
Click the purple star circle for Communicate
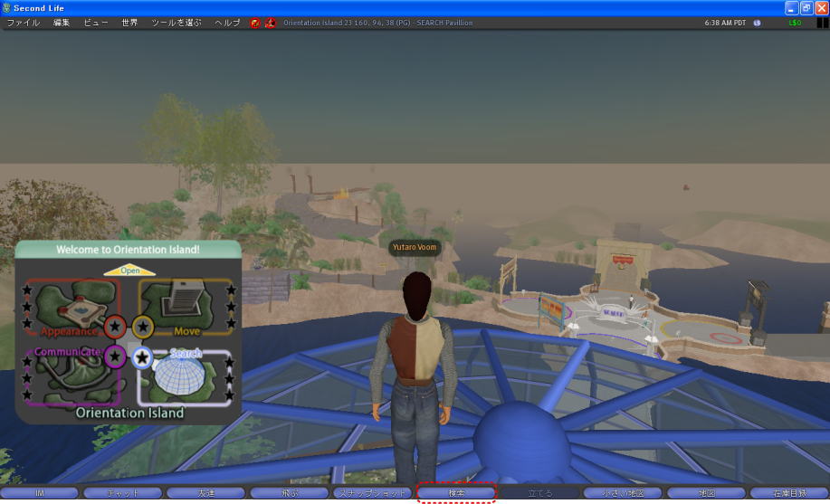[x=115, y=357]
